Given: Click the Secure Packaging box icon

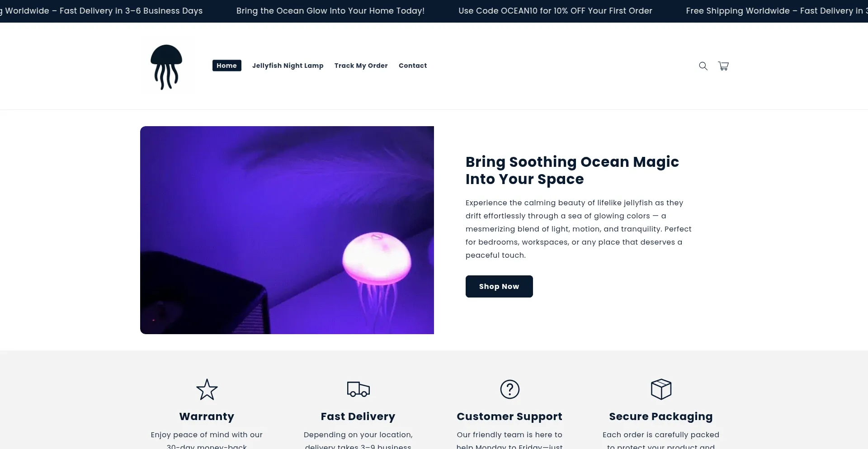Looking at the screenshot, I should click(661, 389).
